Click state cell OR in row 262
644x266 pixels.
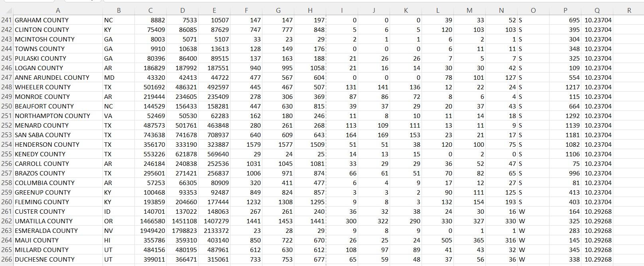(x=118, y=221)
